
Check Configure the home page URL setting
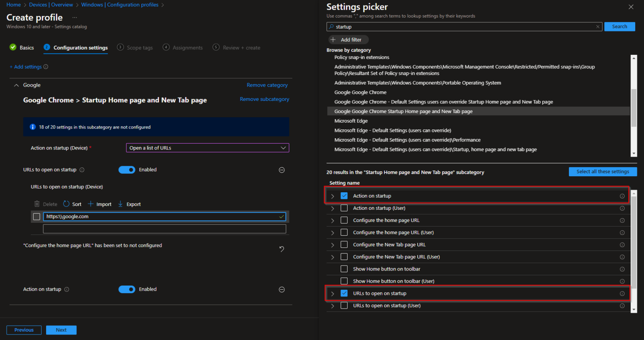tap(344, 220)
